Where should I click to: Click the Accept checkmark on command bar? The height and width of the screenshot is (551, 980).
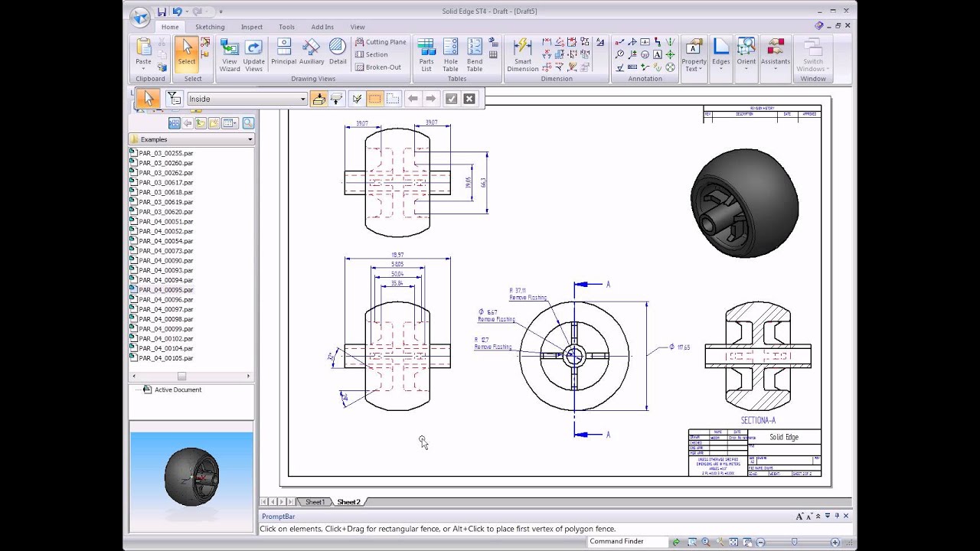451,99
